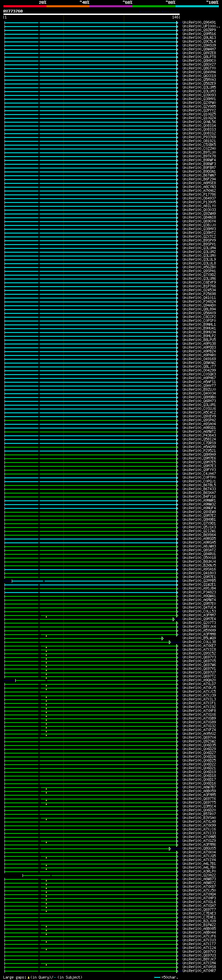
Task: Click the cyan alignment bar for UniRef100_Q96491
Action: point(91,23)
